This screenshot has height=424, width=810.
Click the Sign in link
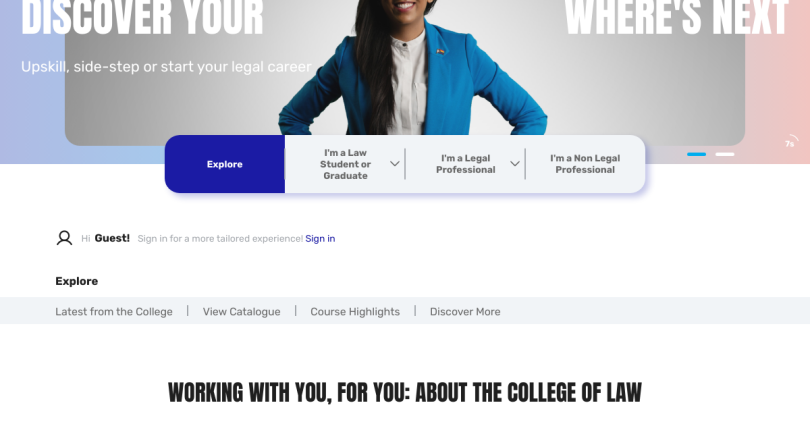point(320,239)
